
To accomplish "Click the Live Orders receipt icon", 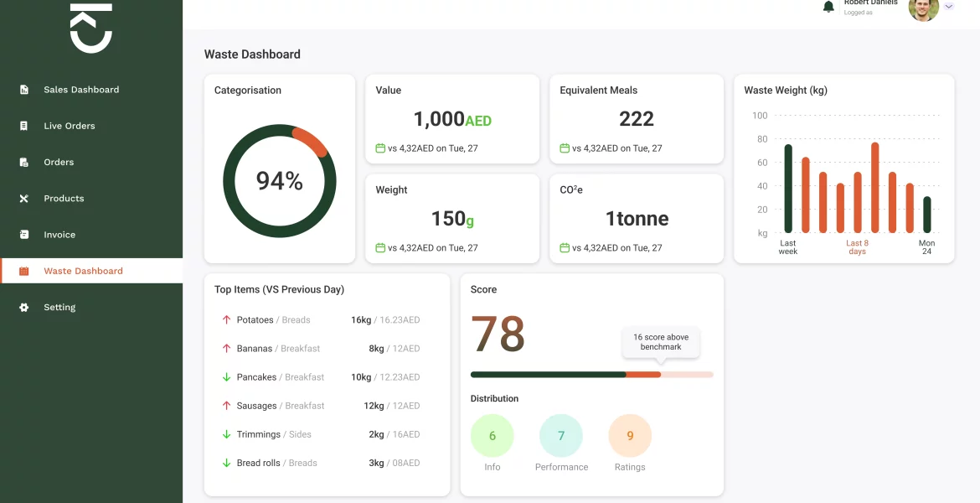I will (x=23, y=126).
